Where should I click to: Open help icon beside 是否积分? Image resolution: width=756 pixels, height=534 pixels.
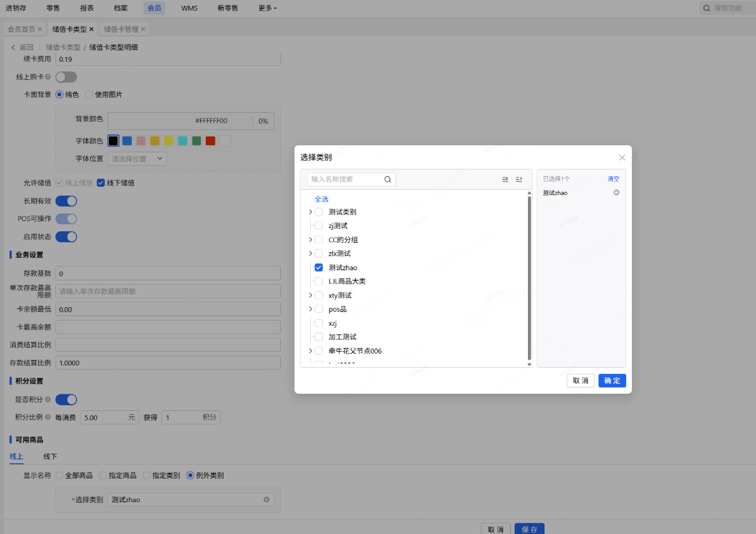(x=48, y=400)
